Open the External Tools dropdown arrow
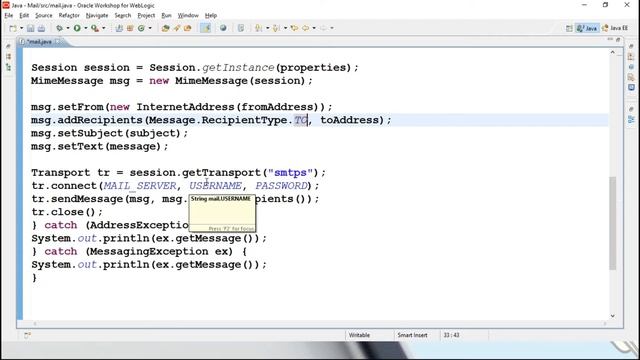The image size is (640, 360). [x=104, y=28]
